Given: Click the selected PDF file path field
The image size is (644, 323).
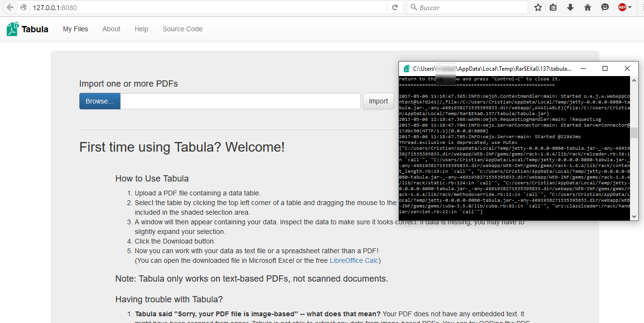Looking at the screenshot, I should point(240,101).
